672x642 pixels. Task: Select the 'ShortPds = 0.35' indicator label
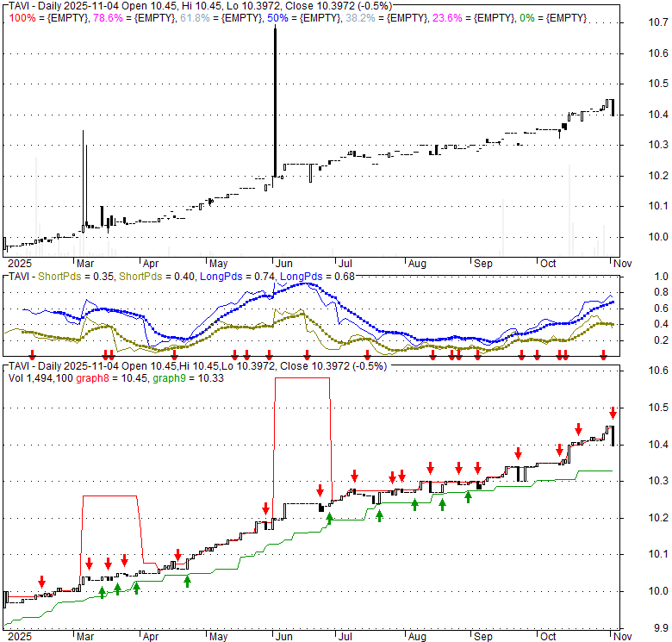76,277
